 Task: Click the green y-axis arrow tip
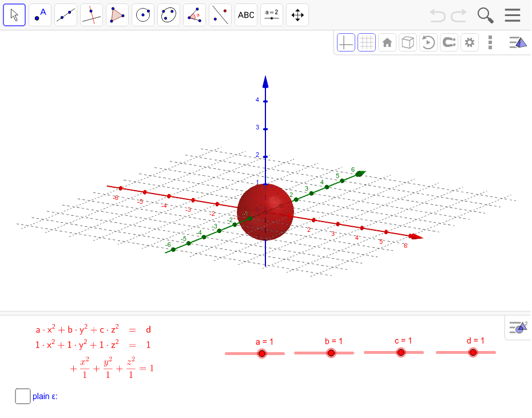click(360, 174)
